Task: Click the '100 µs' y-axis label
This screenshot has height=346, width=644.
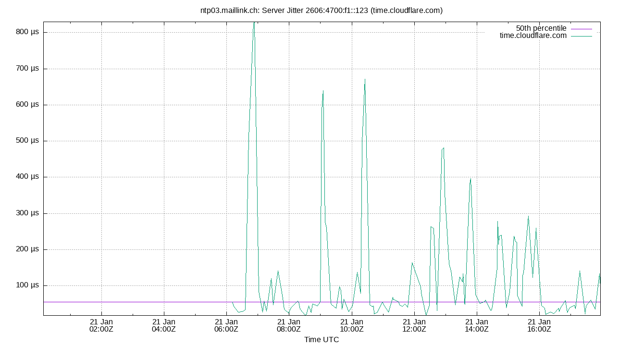Action: pos(27,285)
